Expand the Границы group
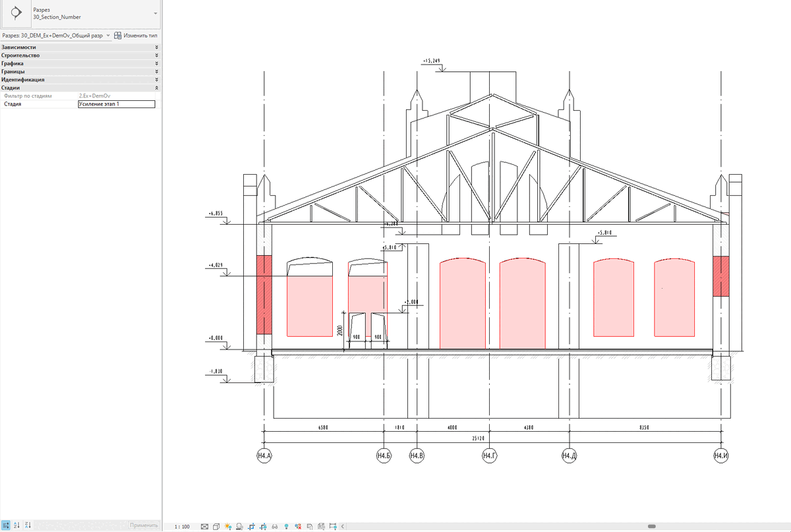The width and height of the screenshot is (791, 532). click(x=80, y=71)
